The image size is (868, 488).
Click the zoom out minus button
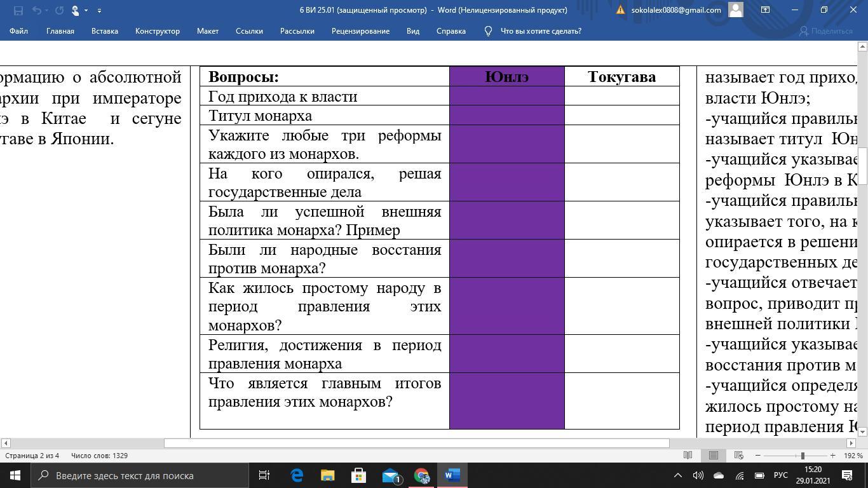click(757, 456)
